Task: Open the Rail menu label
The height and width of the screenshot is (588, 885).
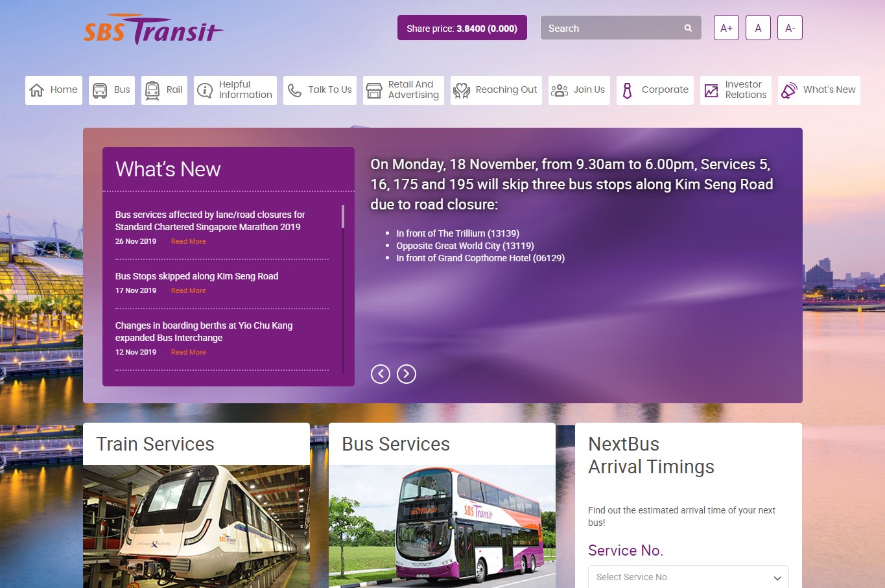Action: pos(174,90)
